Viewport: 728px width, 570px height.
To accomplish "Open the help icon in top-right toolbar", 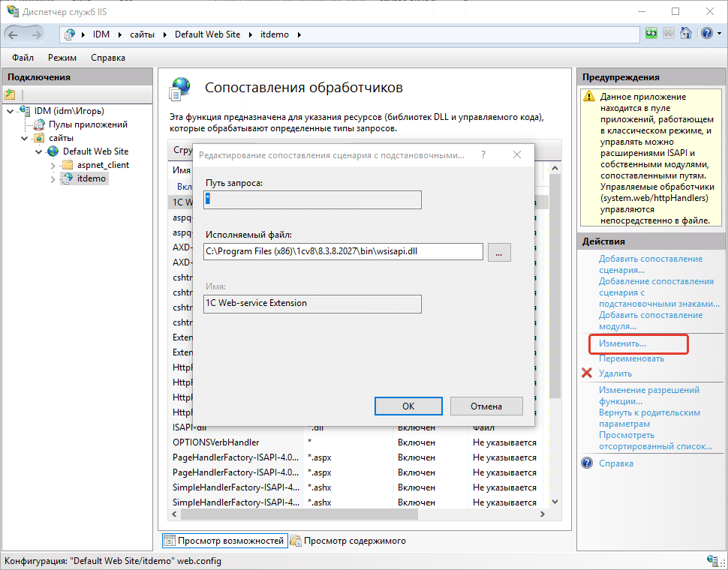I will (705, 34).
